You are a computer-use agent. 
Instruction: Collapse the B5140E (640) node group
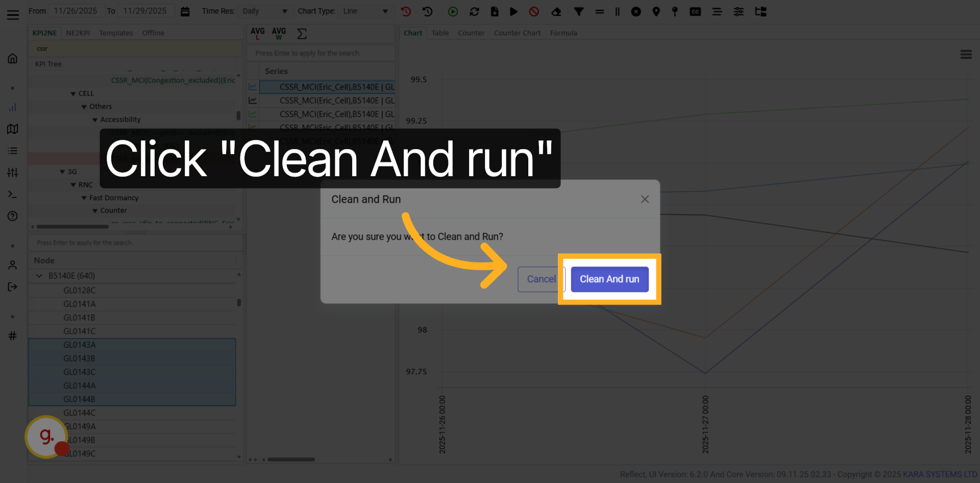pos(39,276)
